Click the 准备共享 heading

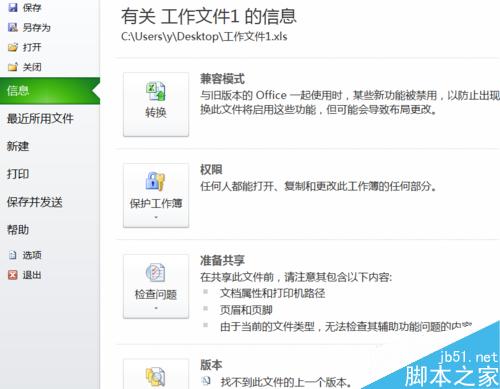222,260
